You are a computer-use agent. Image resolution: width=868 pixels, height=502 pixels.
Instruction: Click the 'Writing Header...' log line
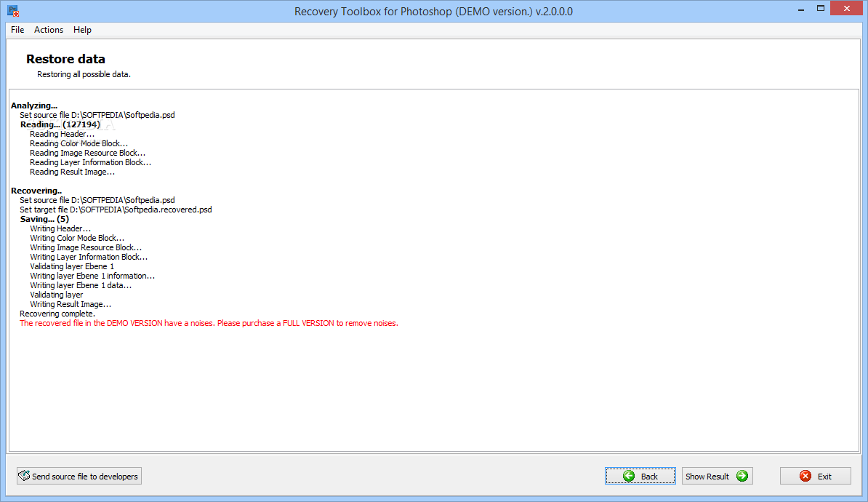[60, 228]
